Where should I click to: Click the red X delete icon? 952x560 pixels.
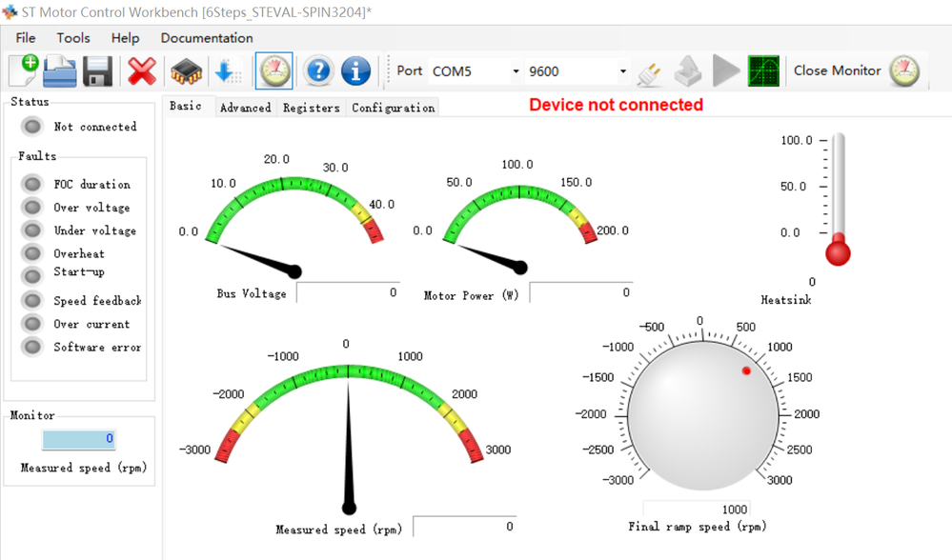(141, 71)
